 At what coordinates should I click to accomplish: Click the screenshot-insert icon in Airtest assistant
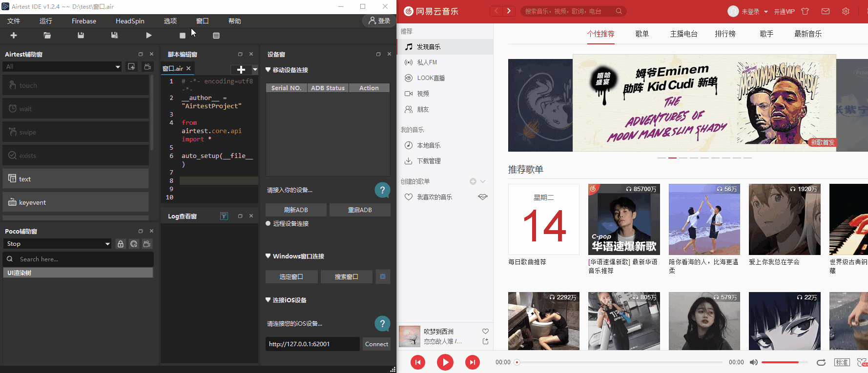tap(132, 66)
